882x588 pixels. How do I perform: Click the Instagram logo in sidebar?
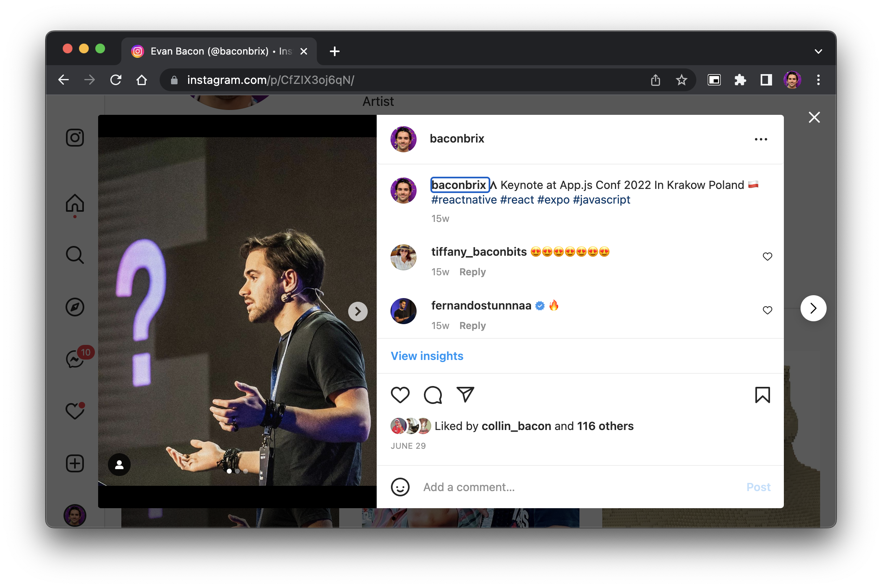75,138
